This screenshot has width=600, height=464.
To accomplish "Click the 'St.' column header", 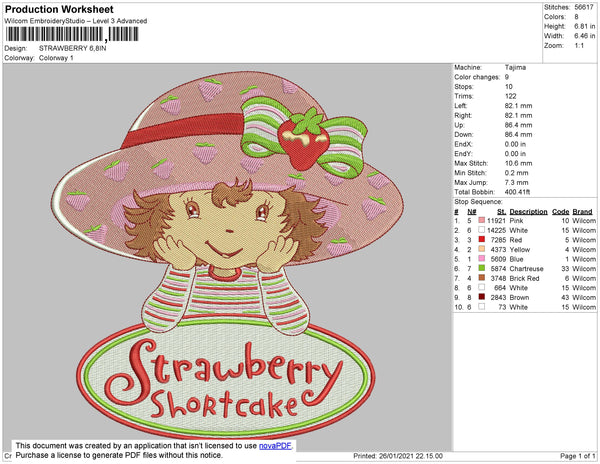I will [x=502, y=212].
